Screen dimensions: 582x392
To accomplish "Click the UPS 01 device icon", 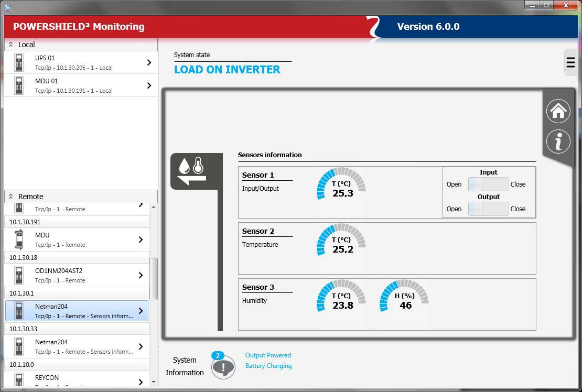I will (x=19, y=62).
